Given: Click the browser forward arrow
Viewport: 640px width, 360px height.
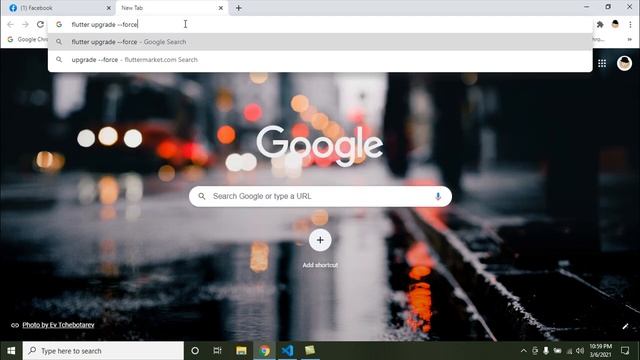Looking at the screenshot, I should (x=25, y=24).
